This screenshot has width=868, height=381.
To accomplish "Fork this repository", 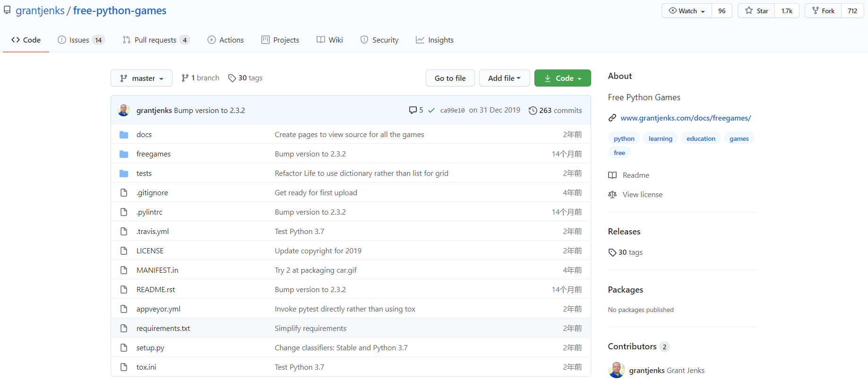I will point(823,11).
